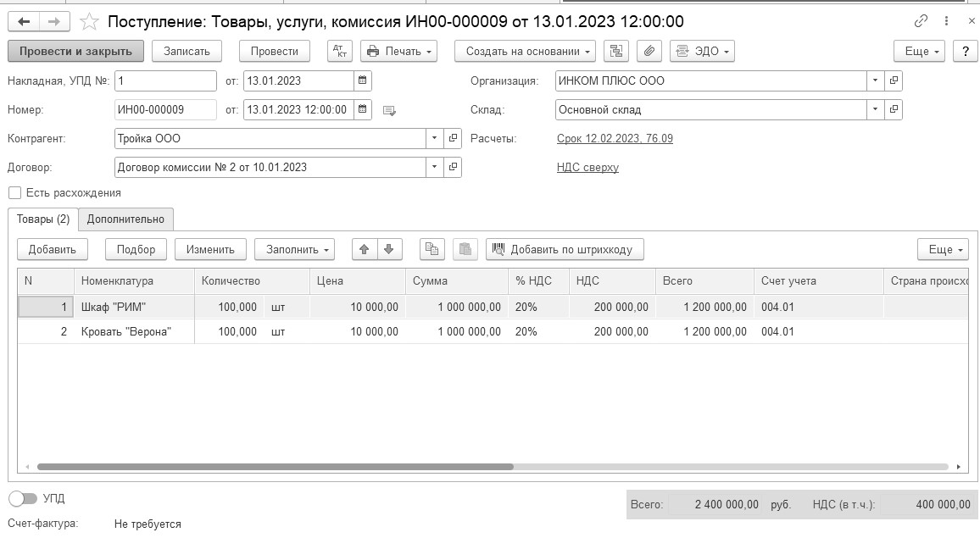Click Добавить по штрихкоду button

coord(565,249)
